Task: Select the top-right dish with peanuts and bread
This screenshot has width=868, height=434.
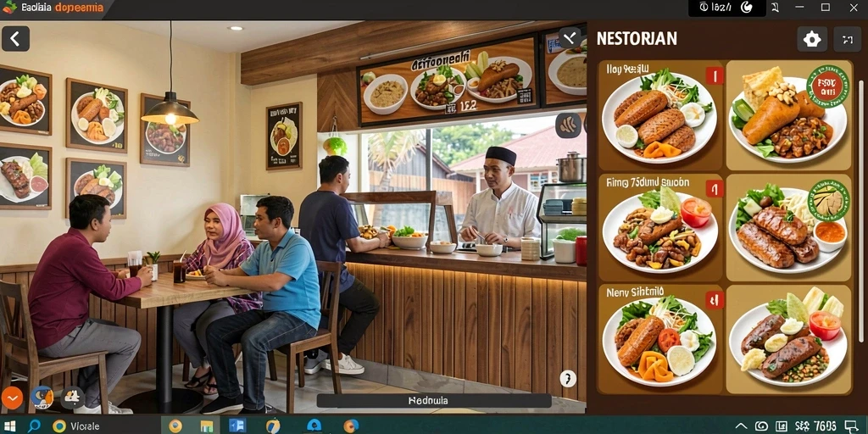Action: point(789,115)
